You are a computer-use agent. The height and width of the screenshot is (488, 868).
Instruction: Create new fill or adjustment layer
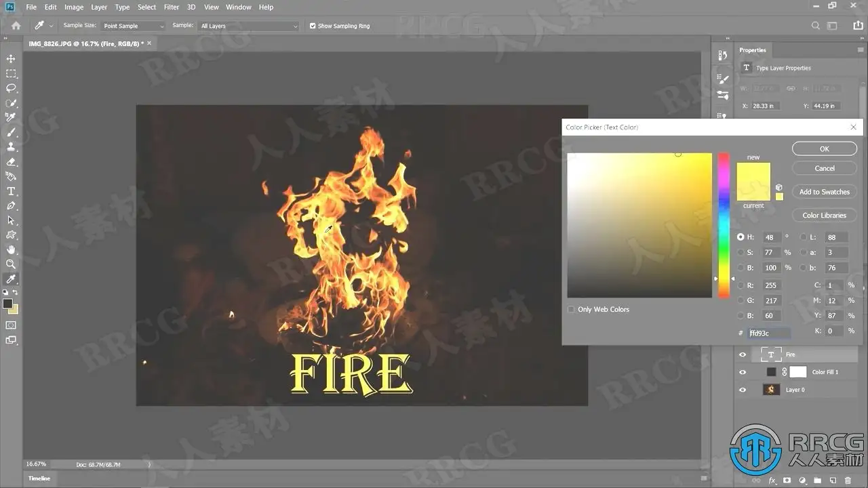tap(802, 481)
